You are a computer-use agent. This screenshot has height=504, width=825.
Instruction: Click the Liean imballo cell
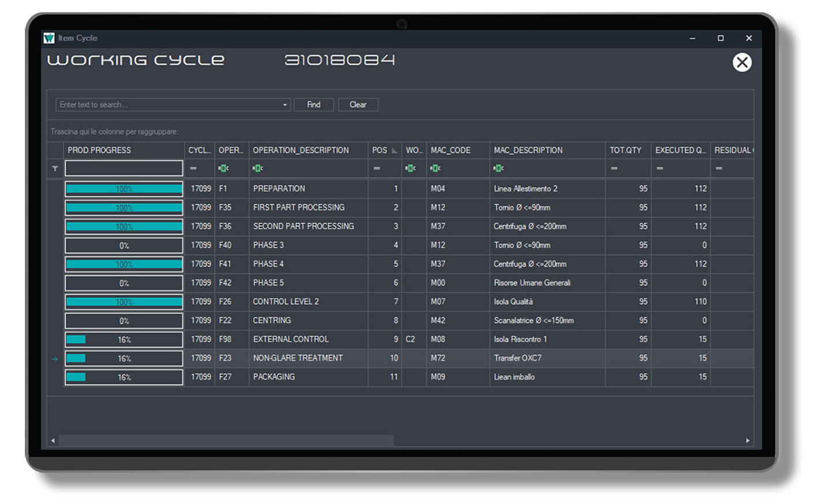coord(547,376)
